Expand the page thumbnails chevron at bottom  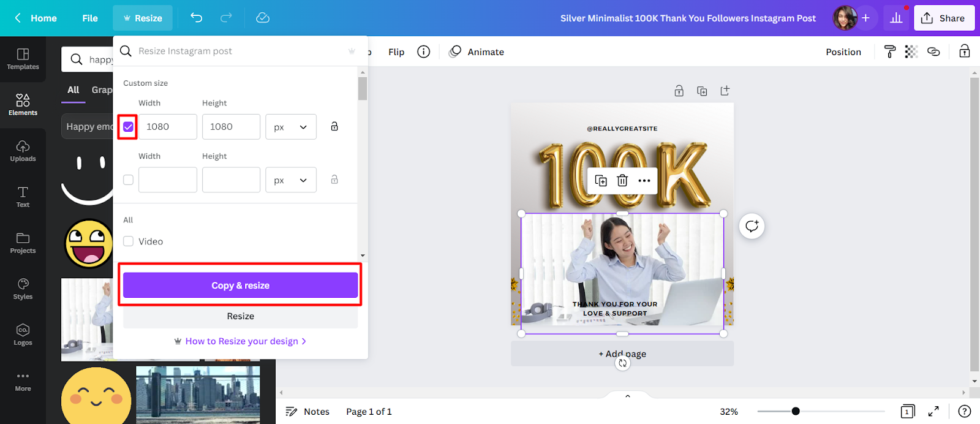628,396
